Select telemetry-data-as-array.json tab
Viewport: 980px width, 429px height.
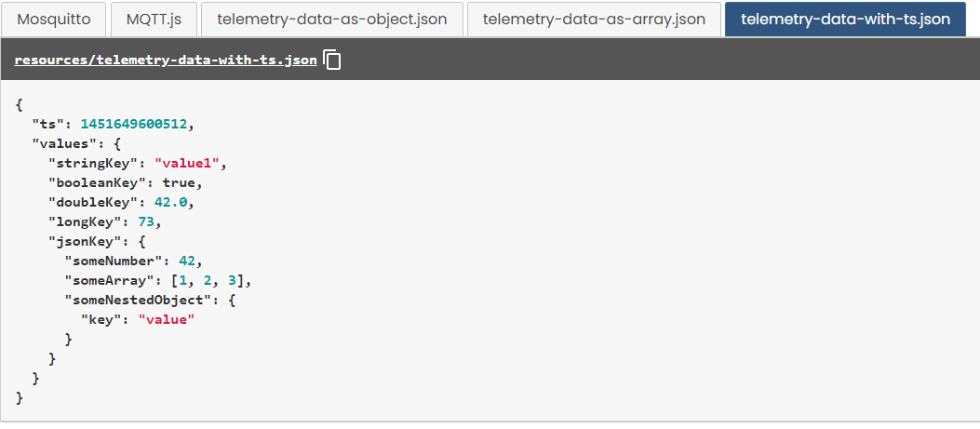594,19
